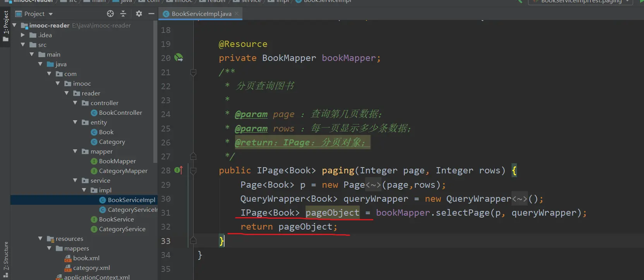644x280 pixels.
Task: Select the BookService interface
Action: [116, 219]
